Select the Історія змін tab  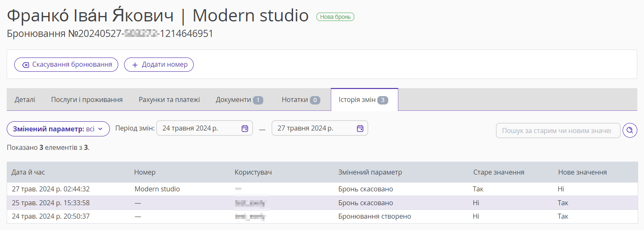364,99
